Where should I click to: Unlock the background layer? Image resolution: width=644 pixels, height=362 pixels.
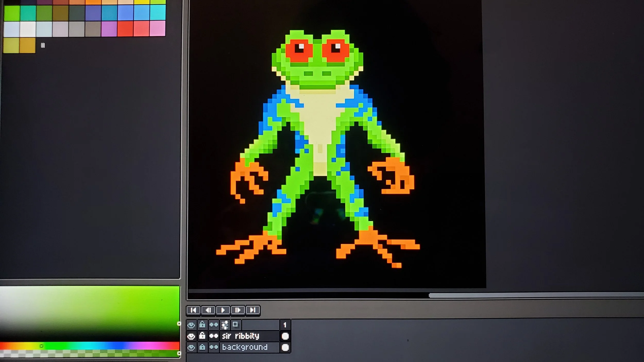(x=202, y=347)
